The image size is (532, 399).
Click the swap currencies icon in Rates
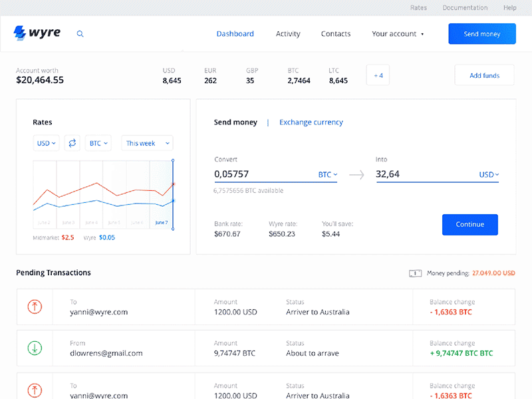click(72, 143)
